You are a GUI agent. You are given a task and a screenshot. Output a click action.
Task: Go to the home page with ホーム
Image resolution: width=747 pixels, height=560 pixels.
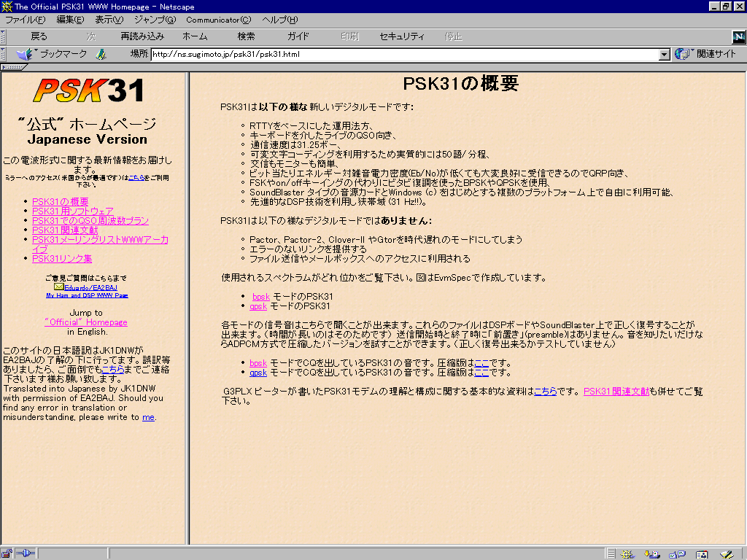[x=195, y=36]
